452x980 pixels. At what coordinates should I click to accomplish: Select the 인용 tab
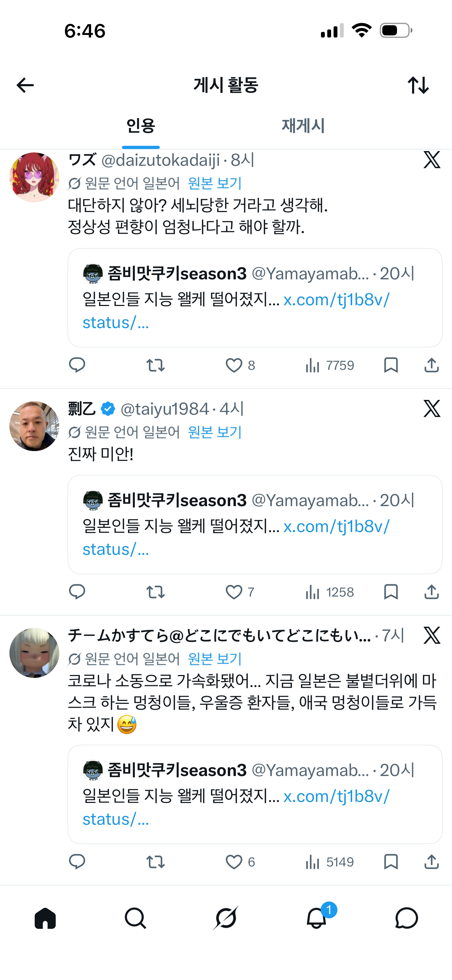pyautogui.click(x=141, y=126)
